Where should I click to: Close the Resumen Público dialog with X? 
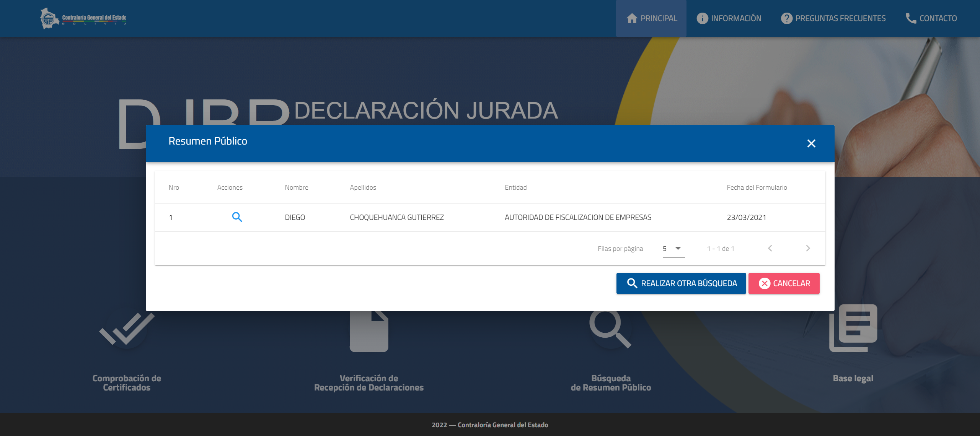[x=811, y=143]
